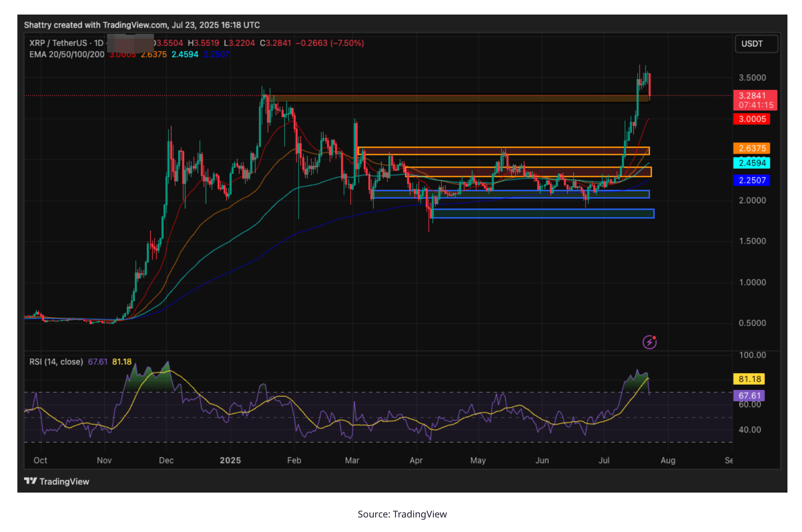Viewport: 802px width, 532px height.
Task: Click the red 3.0005 EMA price tag
Action: tap(751, 119)
